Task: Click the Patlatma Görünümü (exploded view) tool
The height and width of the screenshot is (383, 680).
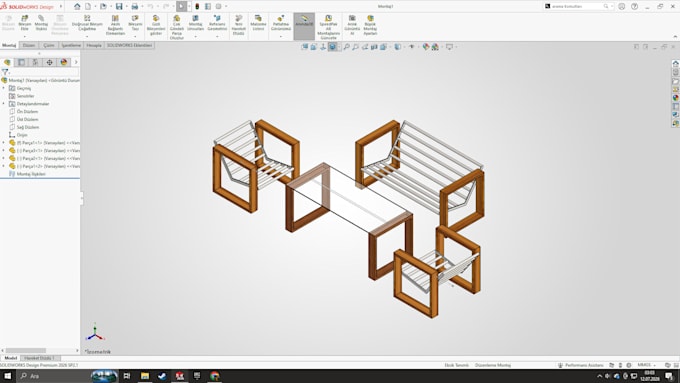Action: click(x=281, y=23)
